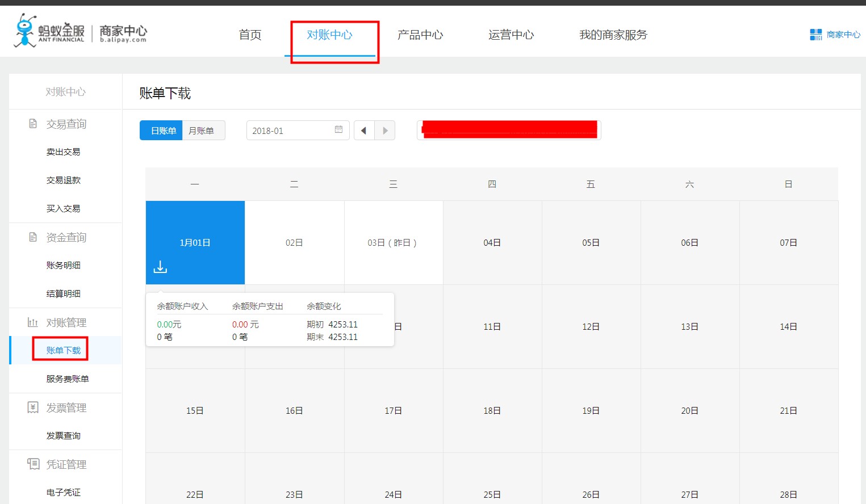Click the 资金查询 document icon
866x504 pixels.
(33, 237)
